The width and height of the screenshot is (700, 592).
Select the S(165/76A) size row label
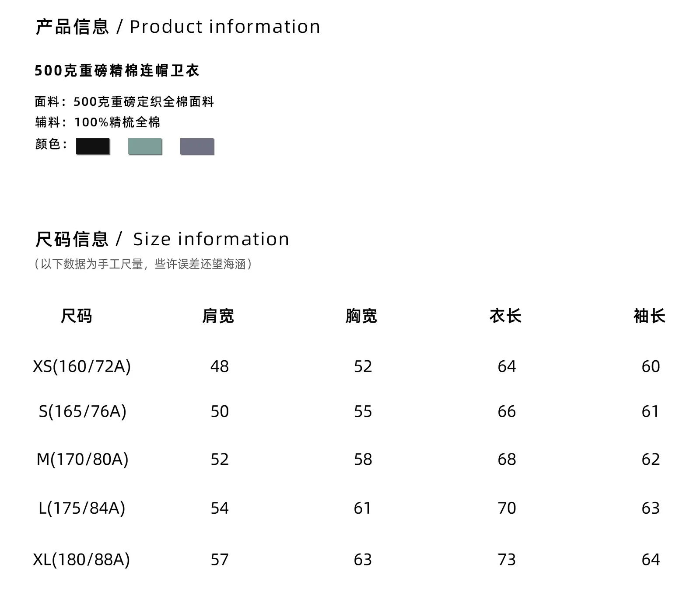coord(82,411)
